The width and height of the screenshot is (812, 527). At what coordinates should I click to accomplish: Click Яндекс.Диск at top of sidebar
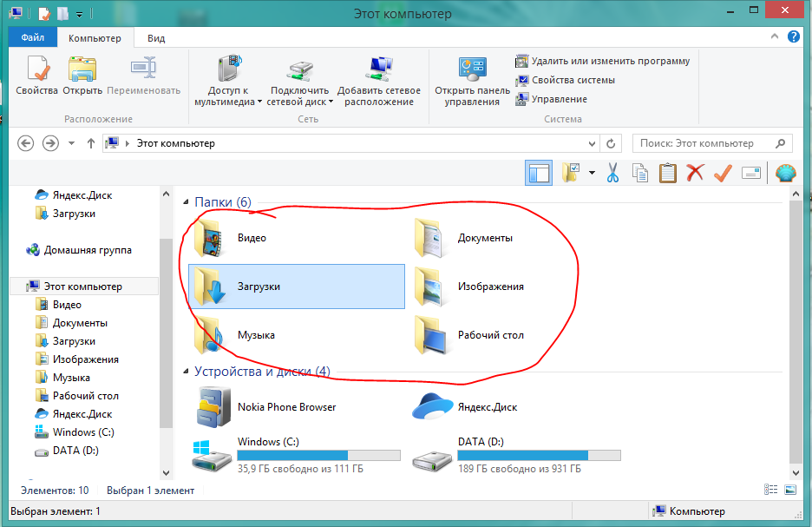click(x=74, y=195)
